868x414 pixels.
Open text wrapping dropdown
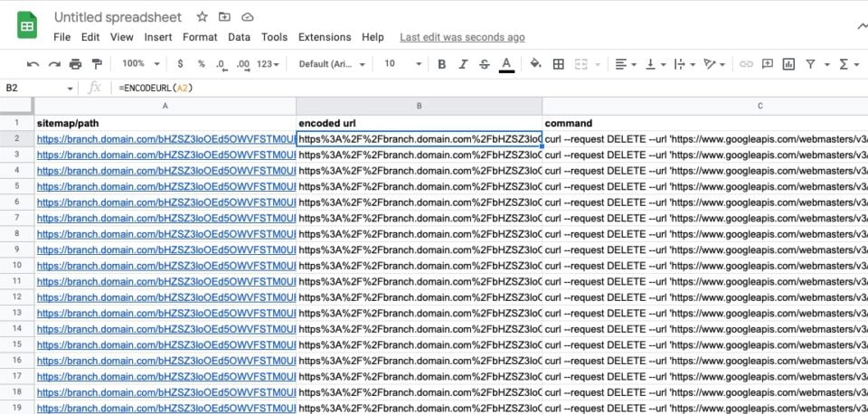(684, 64)
